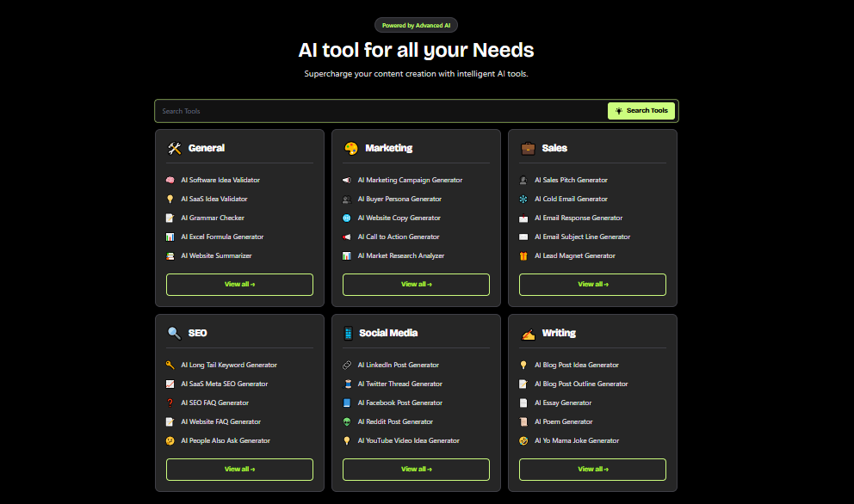Click the thinking face icon beside AI People Also Ask Generator
The height and width of the screenshot is (504, 854).
click(170, 441)
